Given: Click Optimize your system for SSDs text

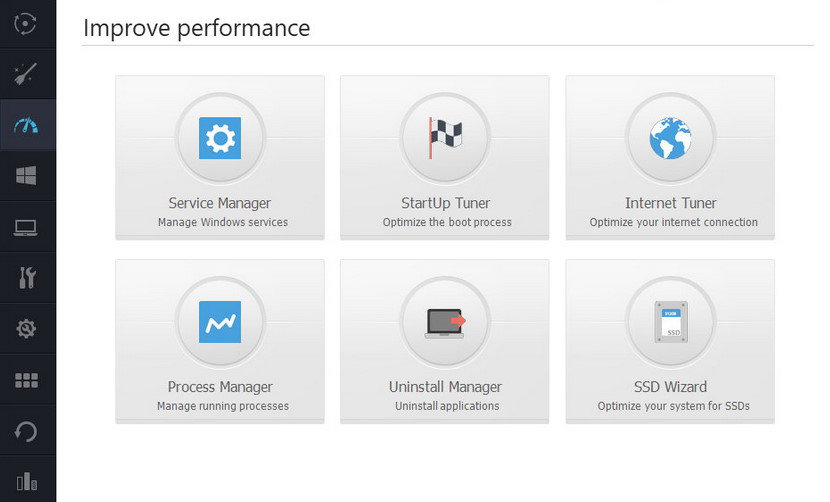Looking at the screenshot, I should (673, 406).
